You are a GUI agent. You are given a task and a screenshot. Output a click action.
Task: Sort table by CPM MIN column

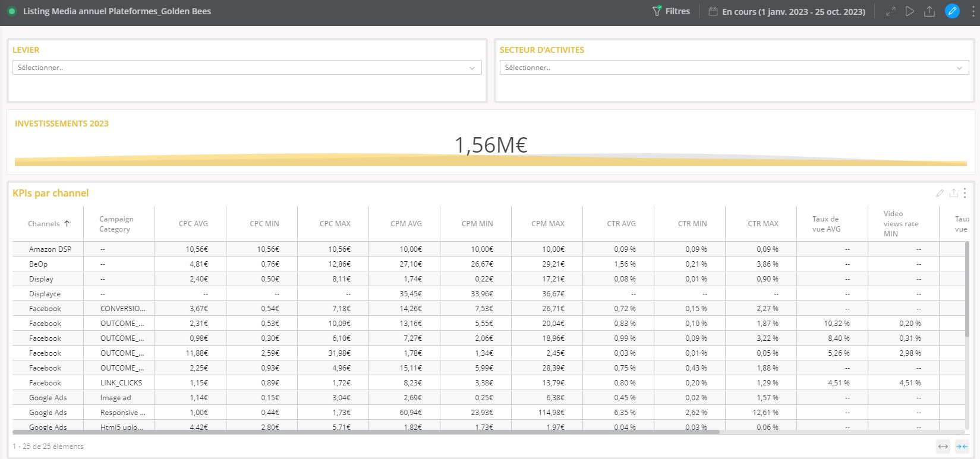477,224
